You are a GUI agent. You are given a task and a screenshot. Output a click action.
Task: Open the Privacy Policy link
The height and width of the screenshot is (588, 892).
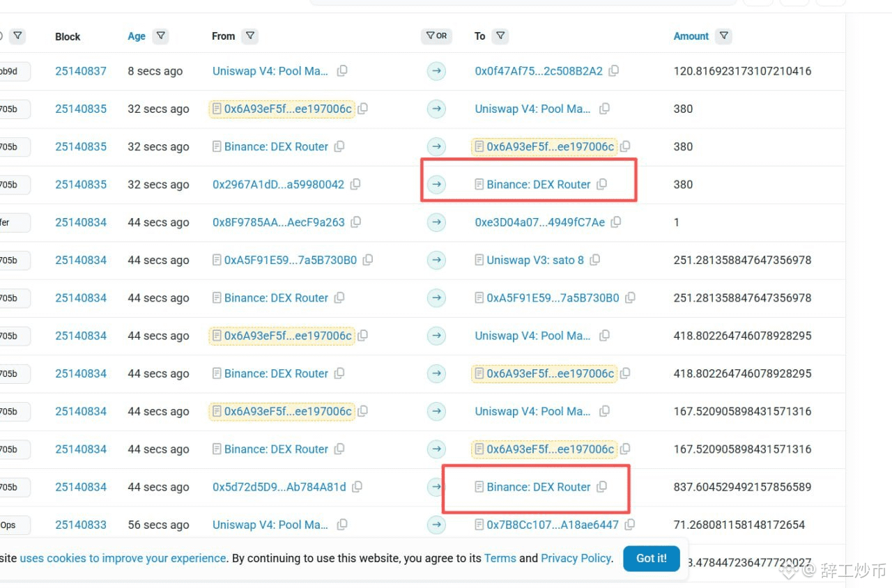[576, 558]
